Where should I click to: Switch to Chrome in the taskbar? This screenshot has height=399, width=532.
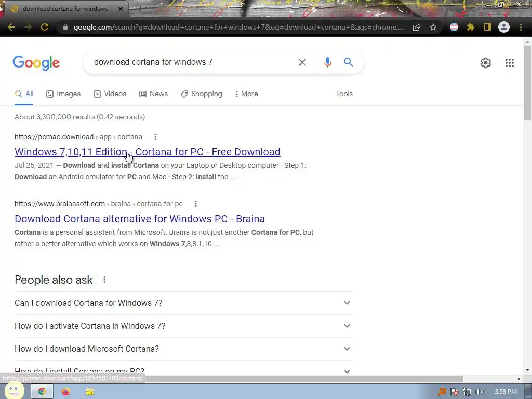pos(42,392)
